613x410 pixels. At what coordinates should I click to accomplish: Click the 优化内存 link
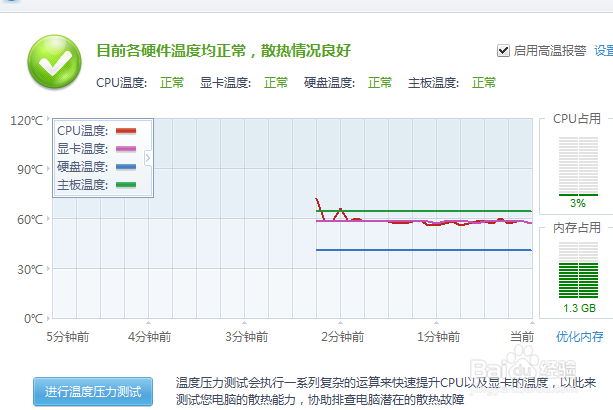tap(579, 337)
